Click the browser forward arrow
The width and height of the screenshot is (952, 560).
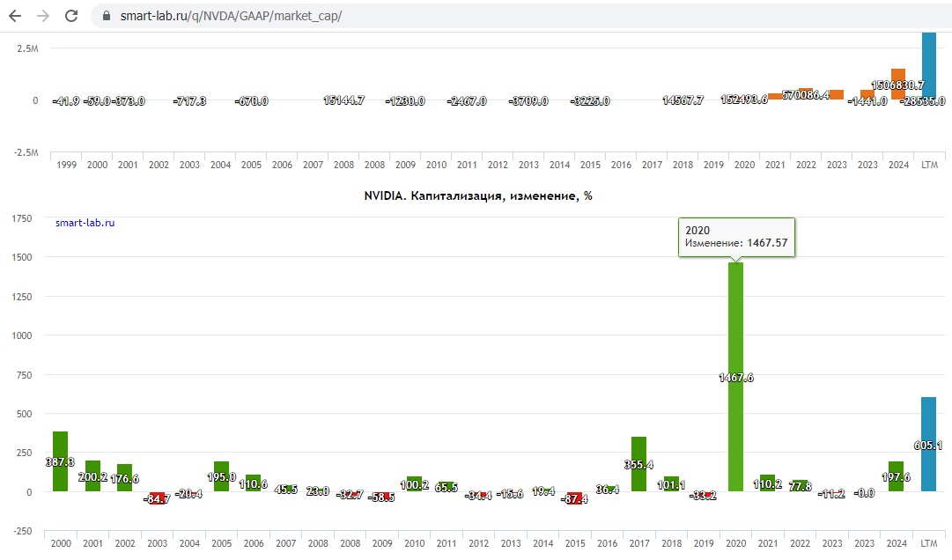click(43, 16)
